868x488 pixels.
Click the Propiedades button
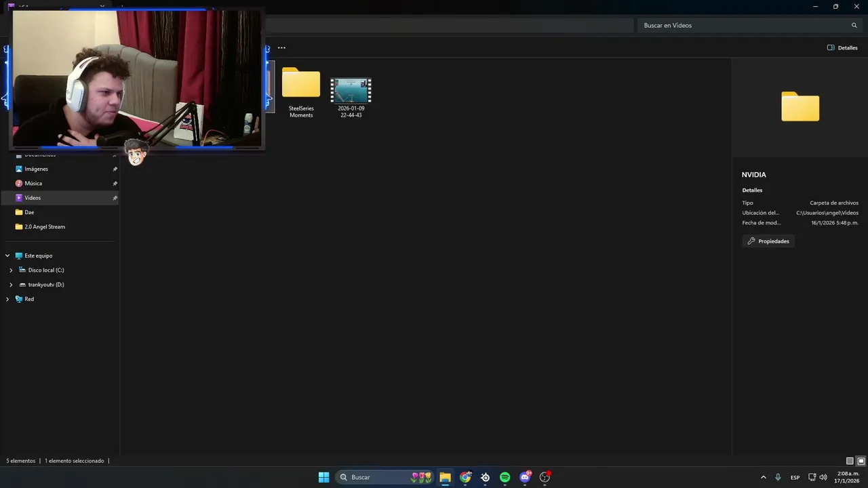768,241
